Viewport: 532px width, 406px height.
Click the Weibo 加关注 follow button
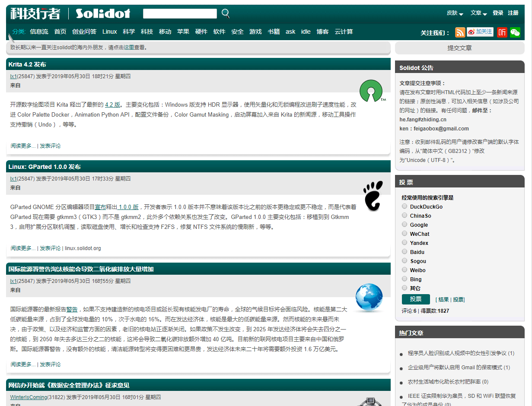tap(480, 32)
